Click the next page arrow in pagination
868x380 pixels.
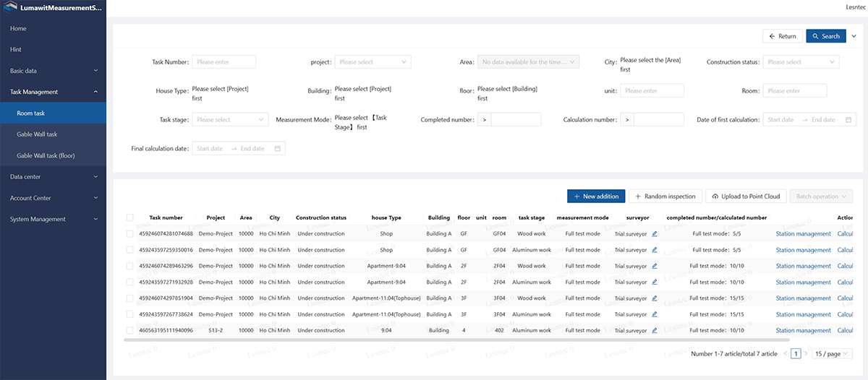tap(806, 354)
